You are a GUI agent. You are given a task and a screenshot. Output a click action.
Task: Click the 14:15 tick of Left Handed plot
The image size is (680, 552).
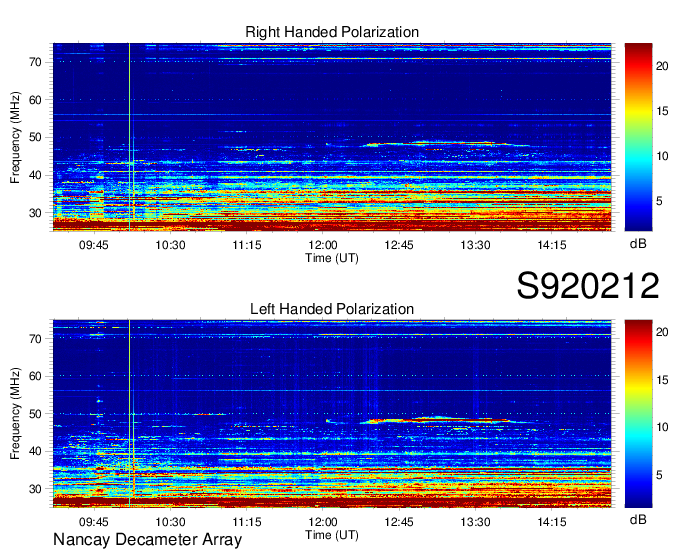(x=552, y=522)
